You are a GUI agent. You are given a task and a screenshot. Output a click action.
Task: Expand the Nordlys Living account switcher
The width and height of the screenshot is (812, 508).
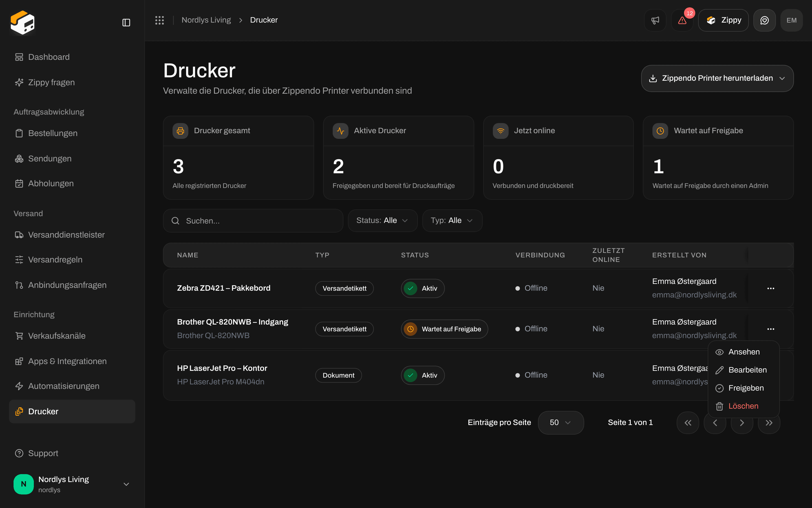[72, 484]
